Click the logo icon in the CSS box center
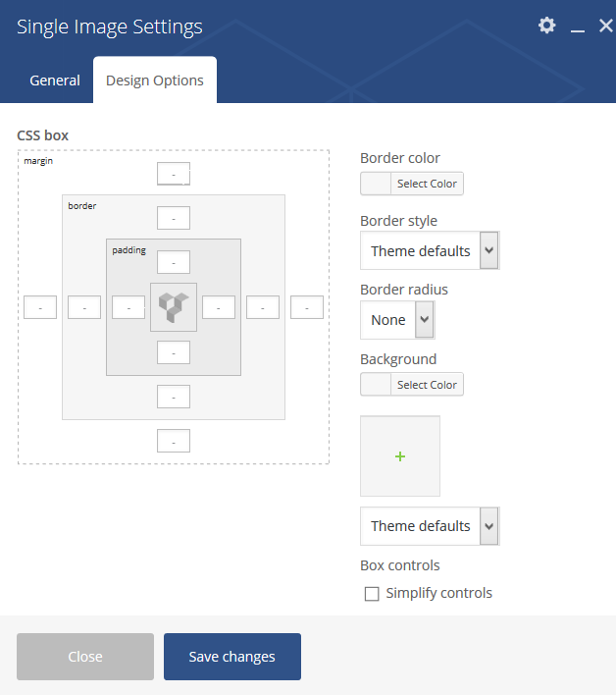This screenshot has width=616, height=695. pos(174,307)
